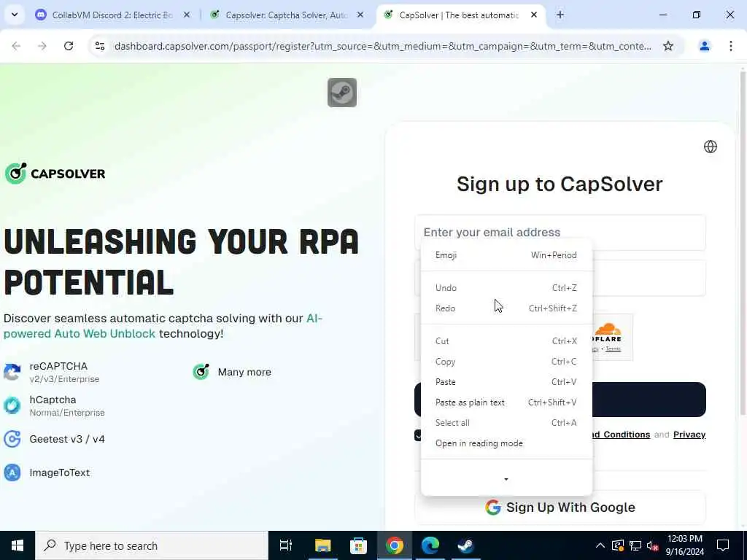Open Microsoft Store from the taskbar
747x560 pixels.
tap(358, 545)
